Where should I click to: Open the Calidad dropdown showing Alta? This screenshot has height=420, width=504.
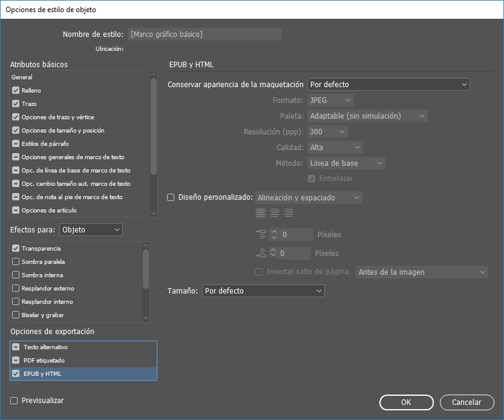(335, 146)
